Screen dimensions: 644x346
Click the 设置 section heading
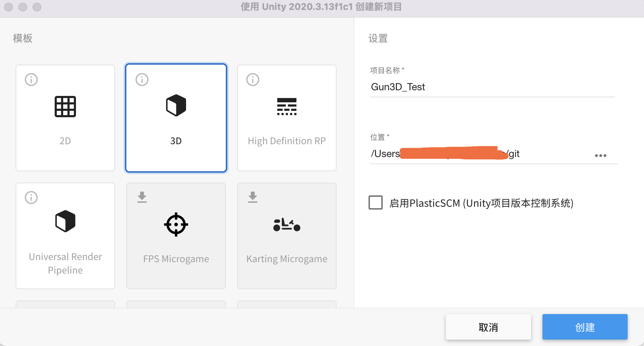pos(378,38)
